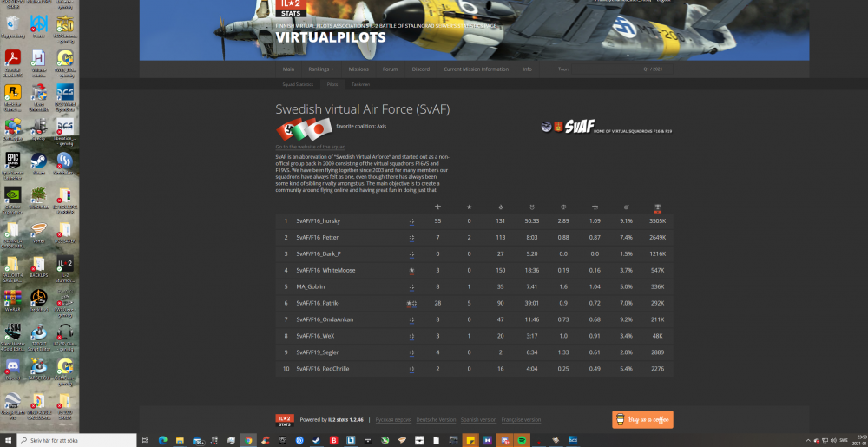Viewport: 868px width, 447px height.
Task: Click the Windows search box on the taskbar
Action: click(x=76, y=440)
